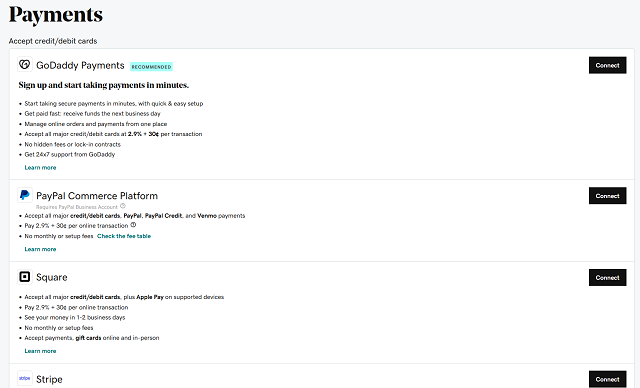Click the PayPal logo icon

(x=24, y=195)
